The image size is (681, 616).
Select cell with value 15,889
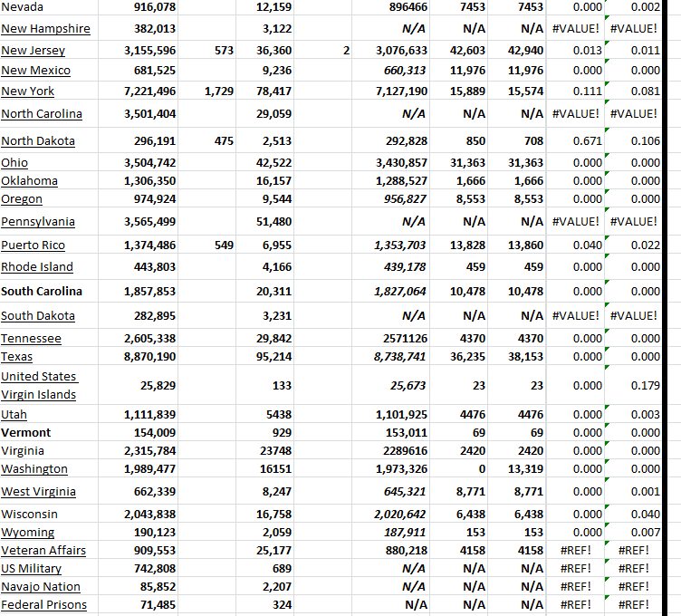(x=459, y=91)
